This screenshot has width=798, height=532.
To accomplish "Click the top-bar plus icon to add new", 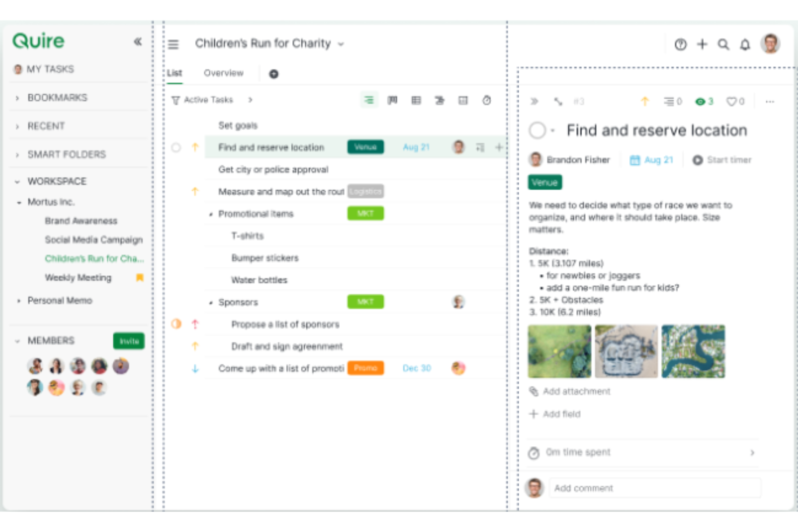I will (702, 44).
